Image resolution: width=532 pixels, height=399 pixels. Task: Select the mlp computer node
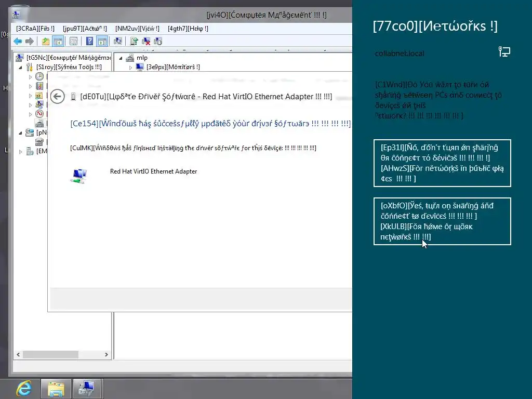142,58
